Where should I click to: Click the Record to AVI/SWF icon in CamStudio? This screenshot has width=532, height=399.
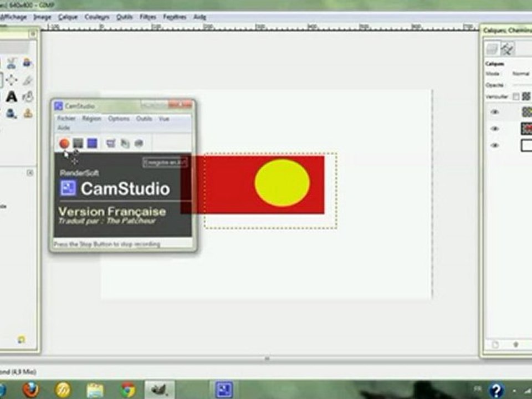pyautogui.click(x=125, y=144)
